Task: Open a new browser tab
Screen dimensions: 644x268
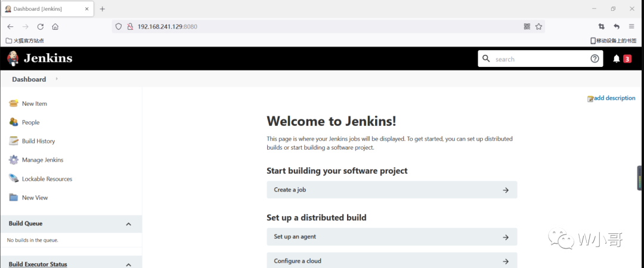Action: click(103, 8)
